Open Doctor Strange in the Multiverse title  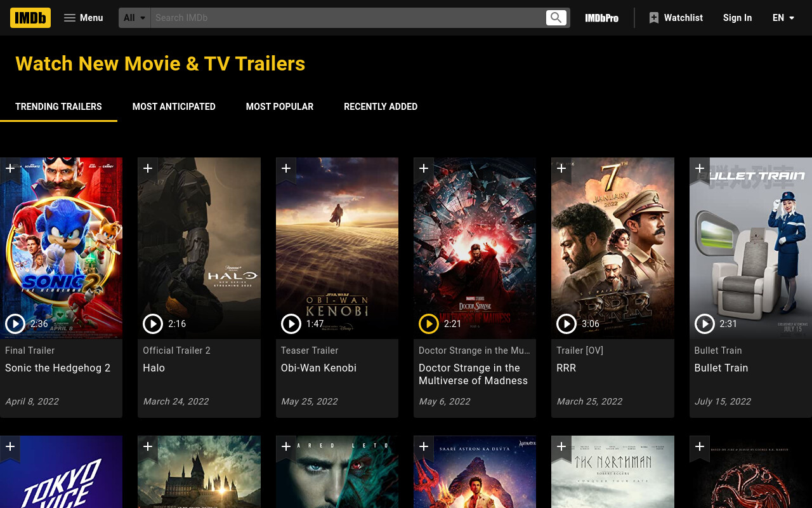click(473, 374)
